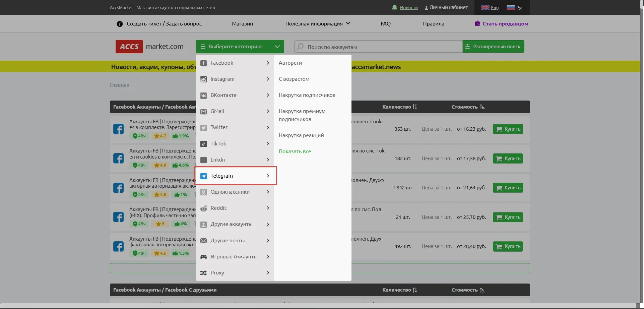Click the Игровые Аккаунты gamepad icon
The image size is (644, 309).
203,257
